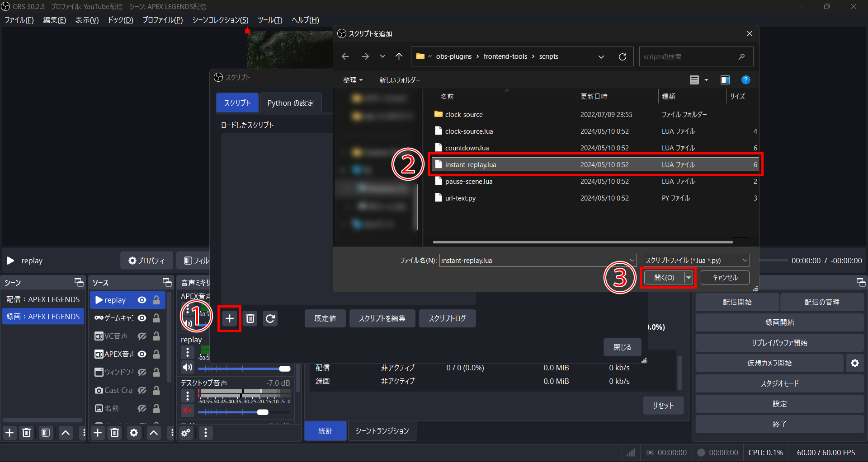Screen dimensions: 868x462
Task: Switch to シーントランジション tab
Action: click(382, 431)
